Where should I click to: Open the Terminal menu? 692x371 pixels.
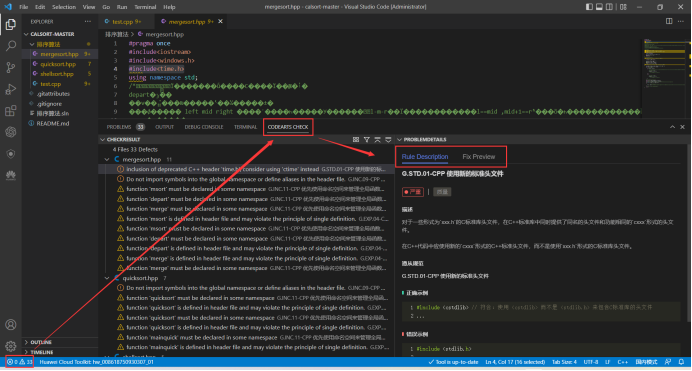click(x=145, y=7)
